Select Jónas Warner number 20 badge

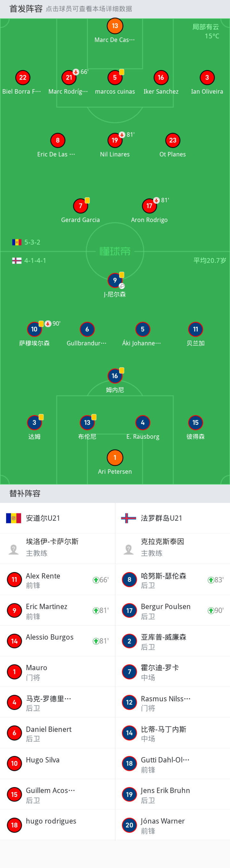129,825
